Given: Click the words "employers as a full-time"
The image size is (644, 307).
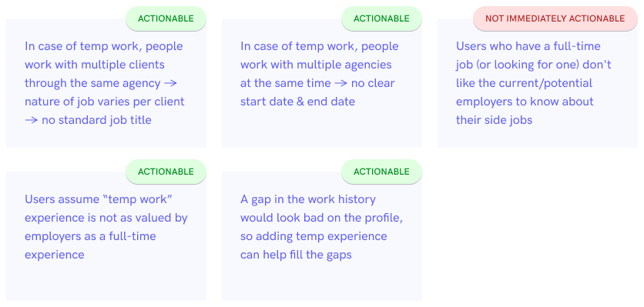Looking at the screenshot, I should point(90,236).
